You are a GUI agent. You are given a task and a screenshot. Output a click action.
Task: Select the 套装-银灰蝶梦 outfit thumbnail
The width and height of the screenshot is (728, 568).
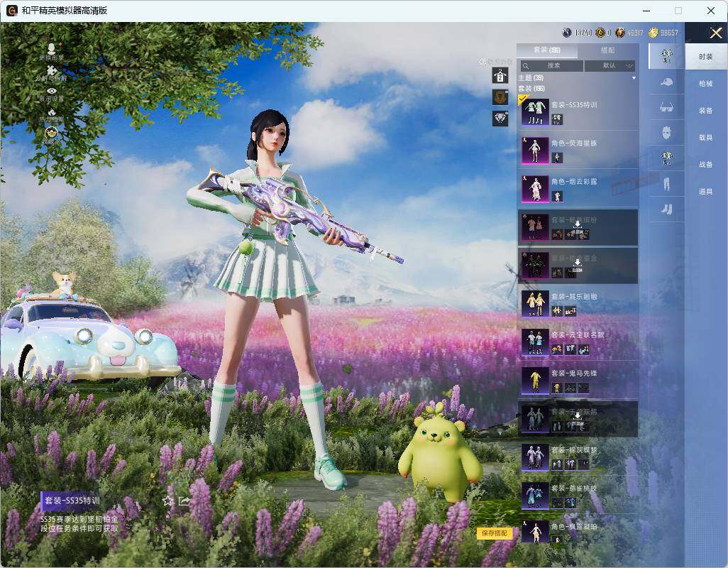(x=535, y=457)
